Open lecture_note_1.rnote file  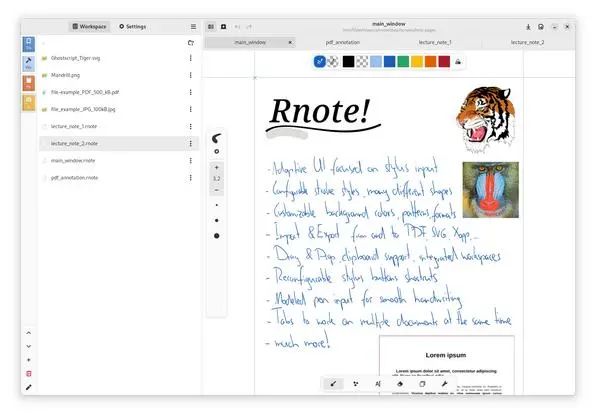[x=119, y=127]
